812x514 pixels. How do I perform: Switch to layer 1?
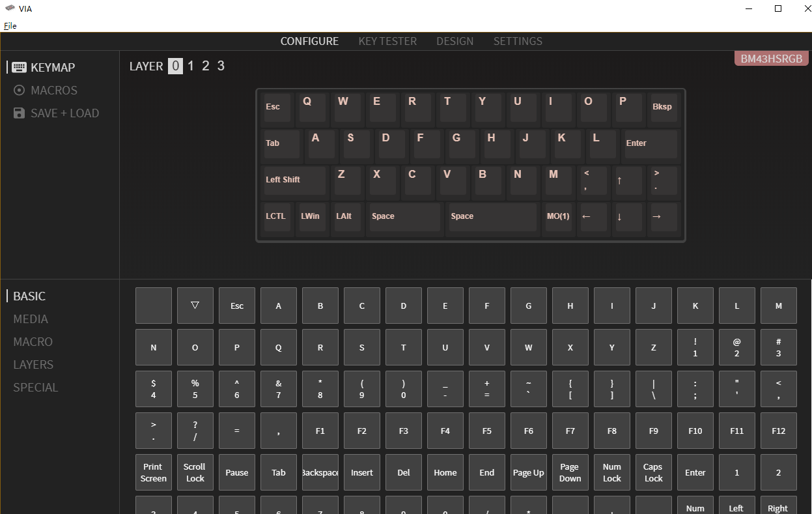pyautogui.click(x=191, y=66)
